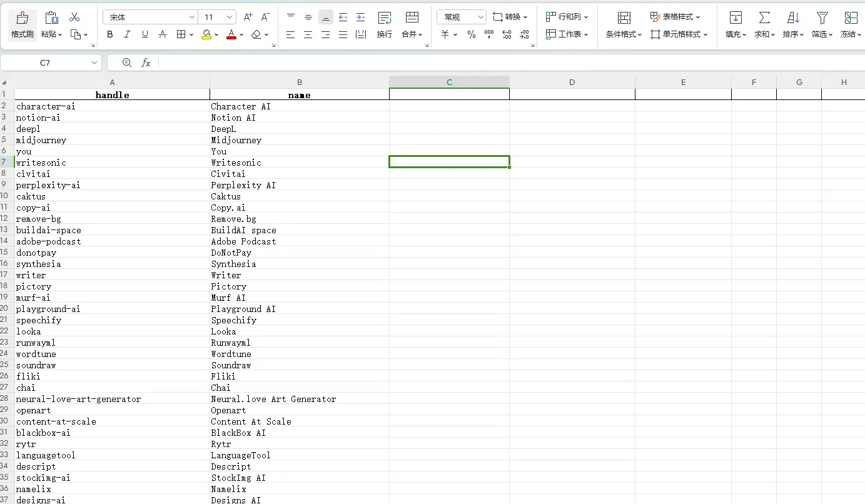865x504 pixels.
Task: Toggle italic formatting
Action: pos(128,34)
